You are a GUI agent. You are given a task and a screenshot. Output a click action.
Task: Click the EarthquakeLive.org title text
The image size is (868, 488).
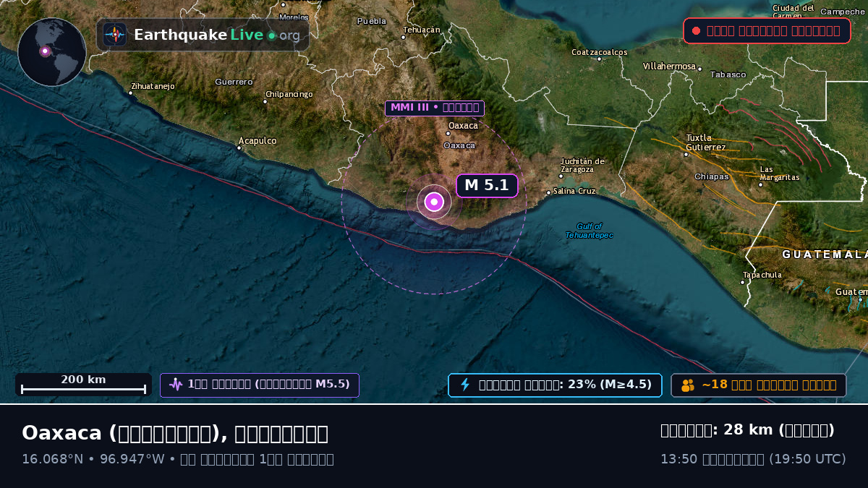(x=217, y=35)
